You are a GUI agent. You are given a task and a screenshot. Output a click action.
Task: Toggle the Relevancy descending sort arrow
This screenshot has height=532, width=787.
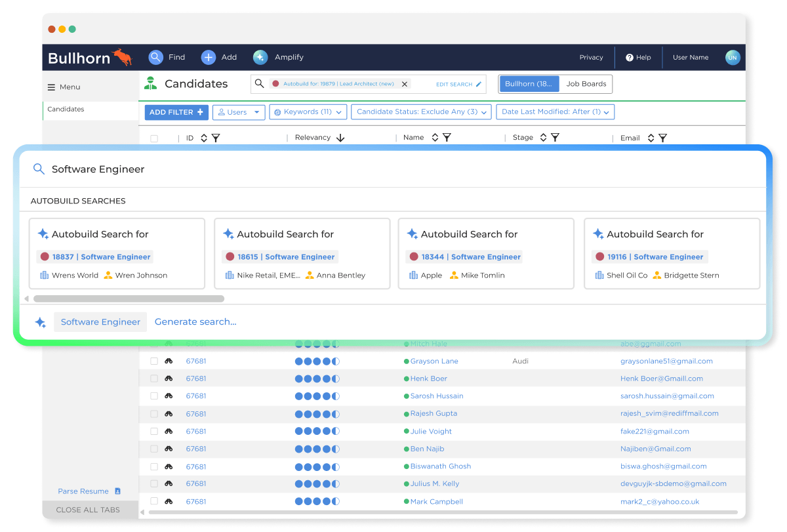click(340, 138)
